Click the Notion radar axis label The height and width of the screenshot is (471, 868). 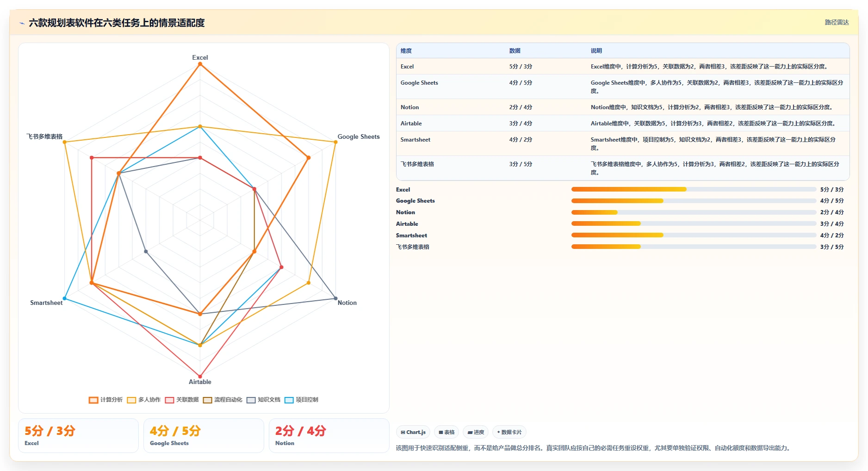tap(347, 303)
